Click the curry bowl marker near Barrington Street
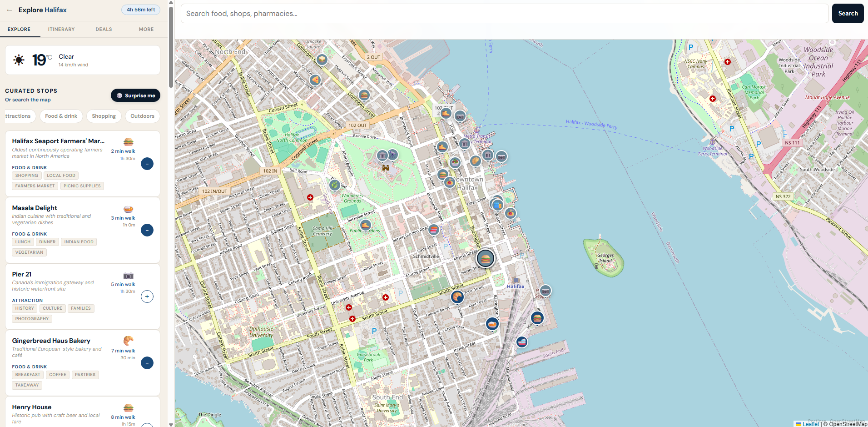 pyautogui.click(x=492, y=324)
